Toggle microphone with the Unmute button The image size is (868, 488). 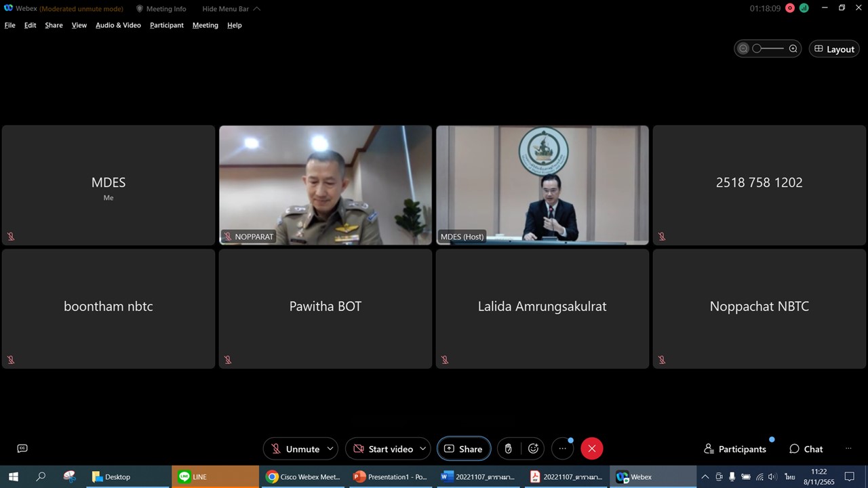[295, 449]
